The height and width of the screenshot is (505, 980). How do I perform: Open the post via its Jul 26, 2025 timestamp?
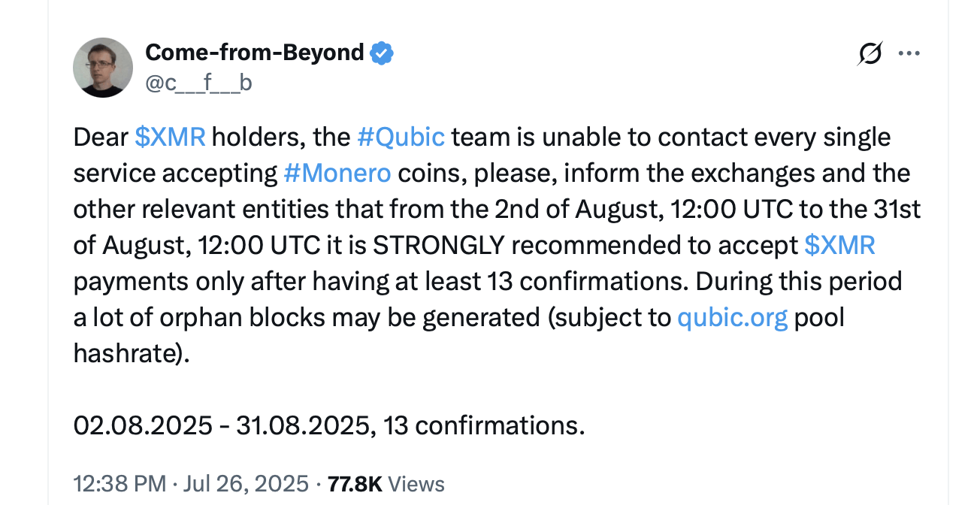click(243, 484)
